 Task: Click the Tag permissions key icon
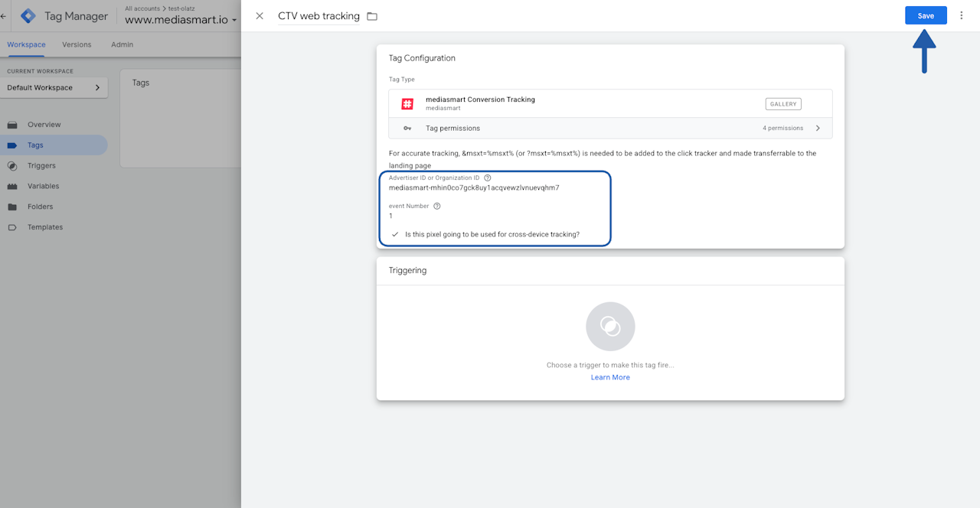[407, 129]
